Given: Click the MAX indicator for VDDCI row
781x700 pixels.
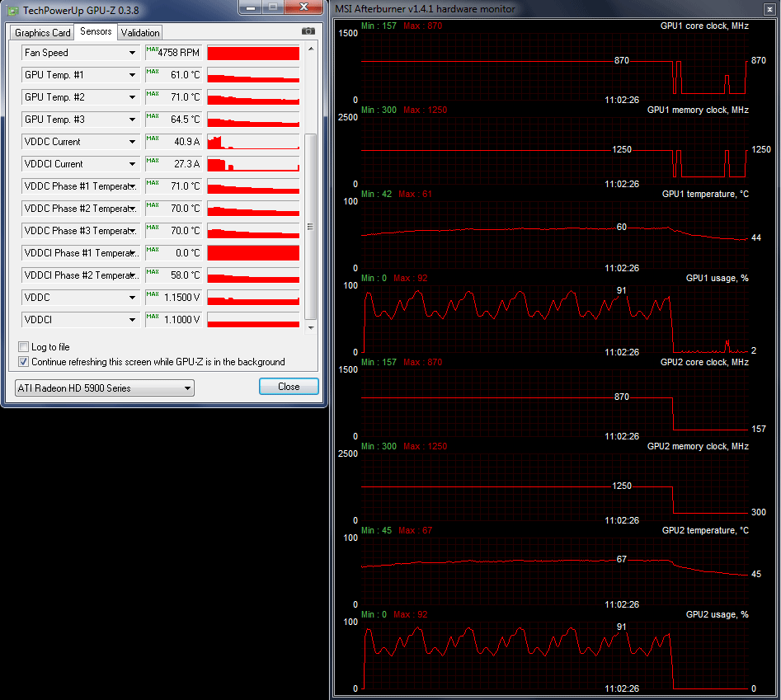Looking at the screenshot, I should pos(152,317).
